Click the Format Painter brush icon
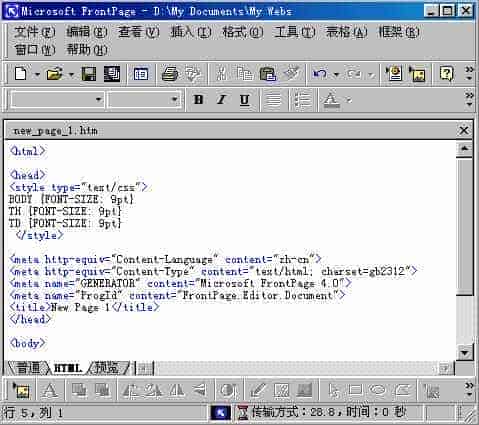The height and width of the screenshot is (425, 479). pos(292,74)
